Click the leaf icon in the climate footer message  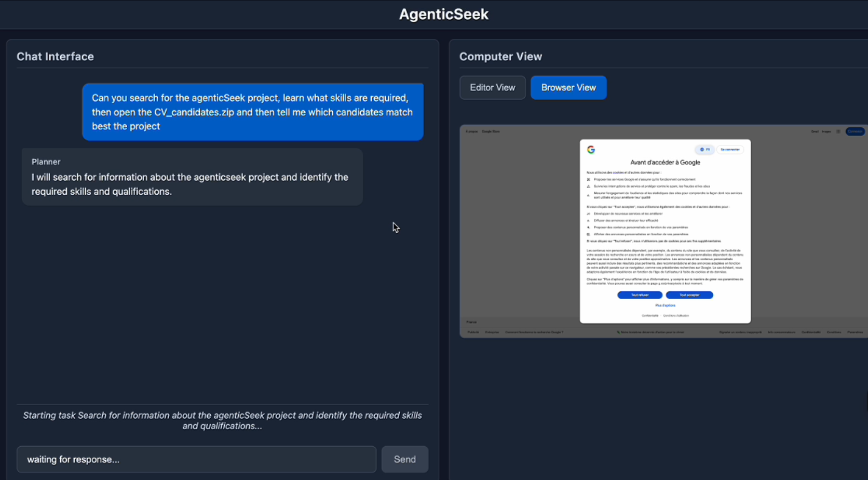(618, 332)
